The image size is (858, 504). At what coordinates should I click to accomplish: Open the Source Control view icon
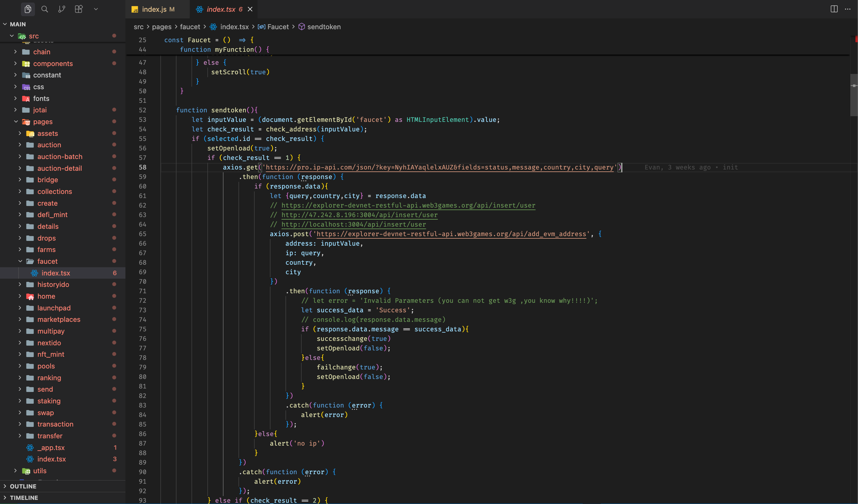(x=62, y=9)
